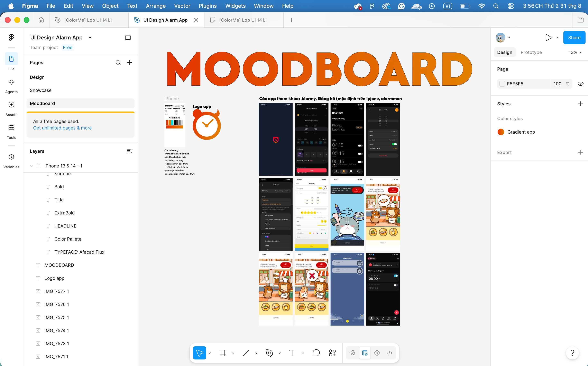Click the page background color swatch
588x366 pixels.
(x=502, y=84)
